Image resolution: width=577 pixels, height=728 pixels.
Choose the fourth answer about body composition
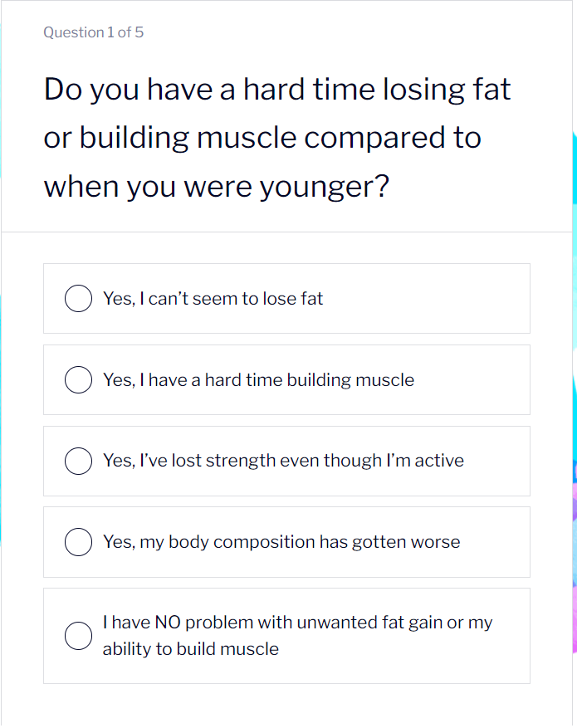286,542
